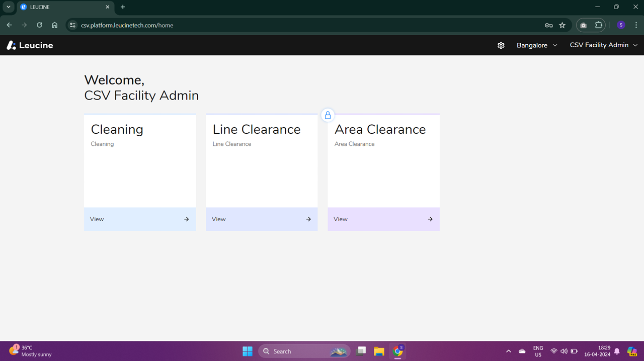Click View on the Cleaning card

point(140,219)
